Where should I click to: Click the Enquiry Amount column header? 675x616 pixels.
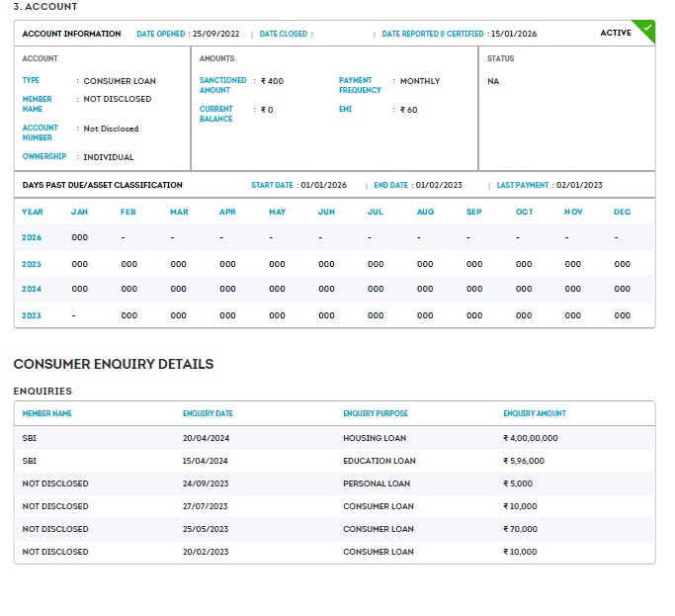coord(535,413)
